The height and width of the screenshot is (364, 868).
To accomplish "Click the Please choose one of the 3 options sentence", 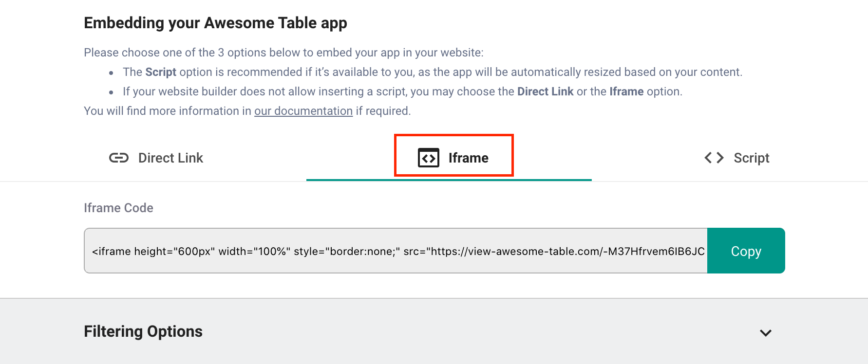I will [283, 53].
